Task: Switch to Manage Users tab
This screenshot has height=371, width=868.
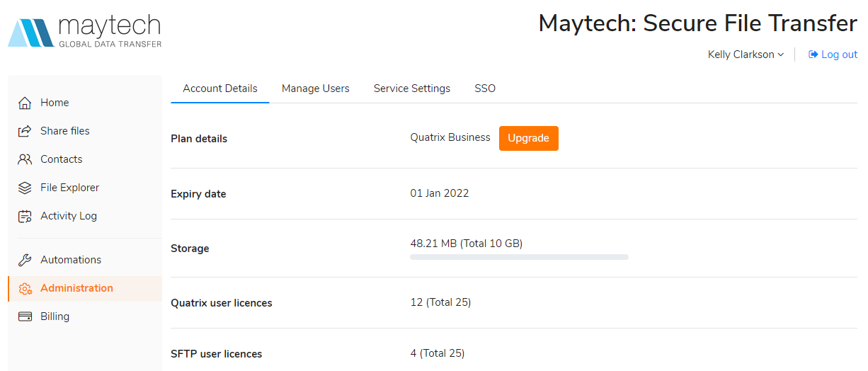Action: [316, 89]
